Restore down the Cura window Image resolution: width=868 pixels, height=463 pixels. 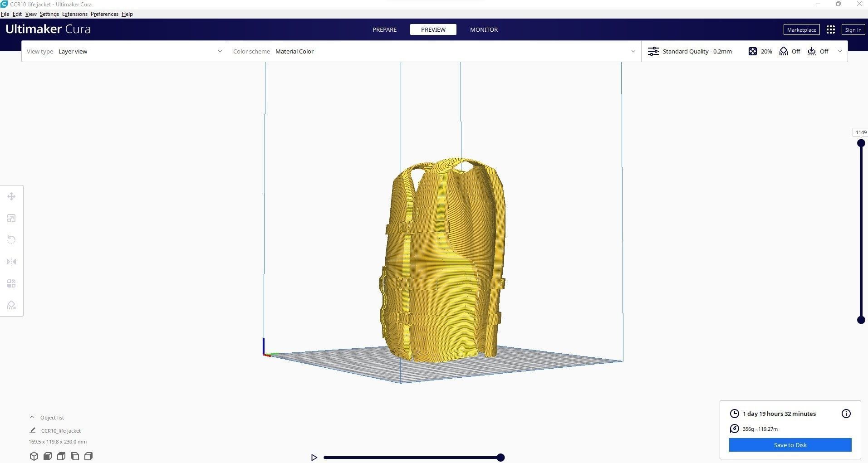(839, 4)
